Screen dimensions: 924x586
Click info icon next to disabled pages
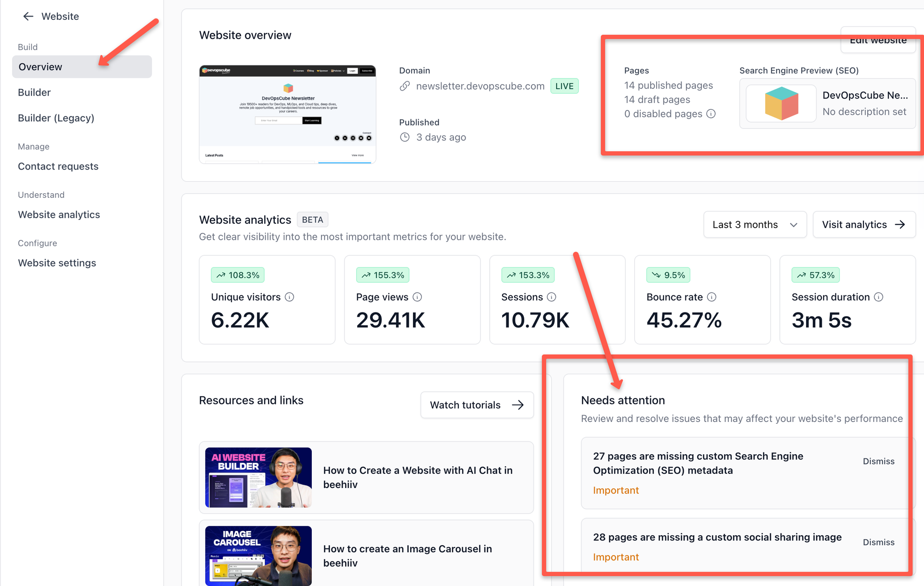point(711,114)
